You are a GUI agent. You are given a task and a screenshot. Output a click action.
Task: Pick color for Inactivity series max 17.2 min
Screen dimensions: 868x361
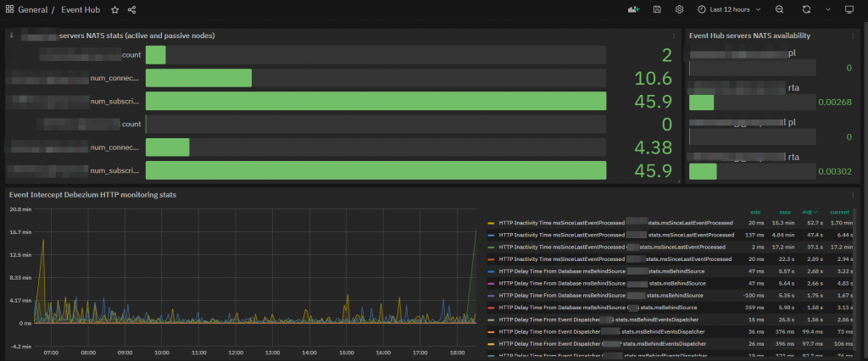pos(491,247)
